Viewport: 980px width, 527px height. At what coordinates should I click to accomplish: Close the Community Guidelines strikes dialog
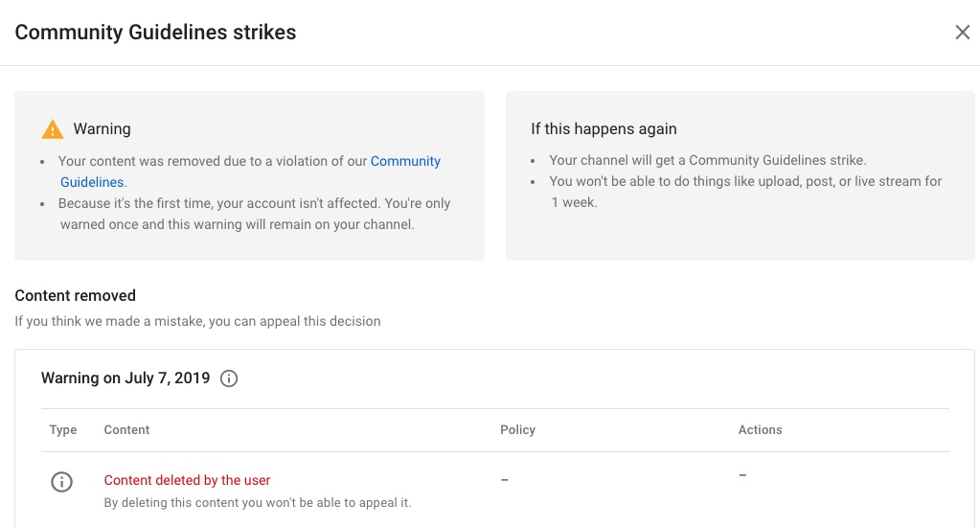coord(962,33)
